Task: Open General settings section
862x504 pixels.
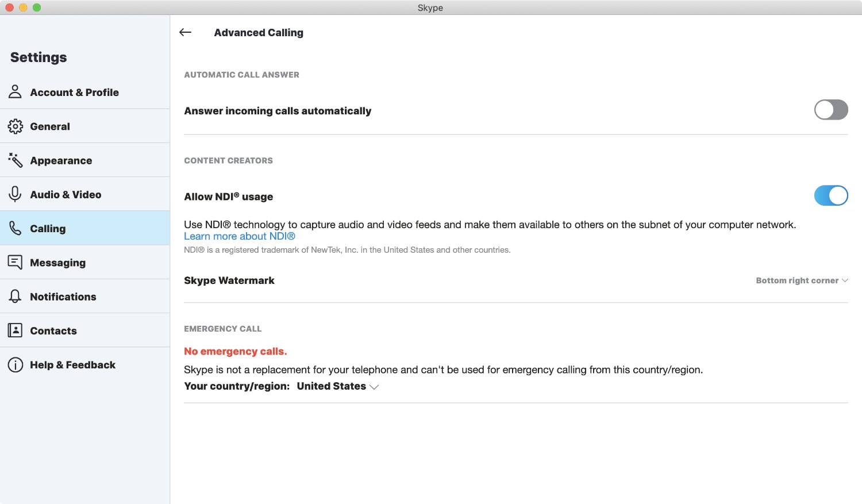Action: (x=85, y=126)
